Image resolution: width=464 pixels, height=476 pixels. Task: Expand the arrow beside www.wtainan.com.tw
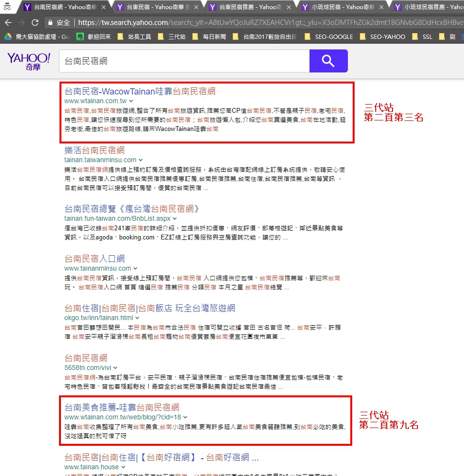coord(131,101)
